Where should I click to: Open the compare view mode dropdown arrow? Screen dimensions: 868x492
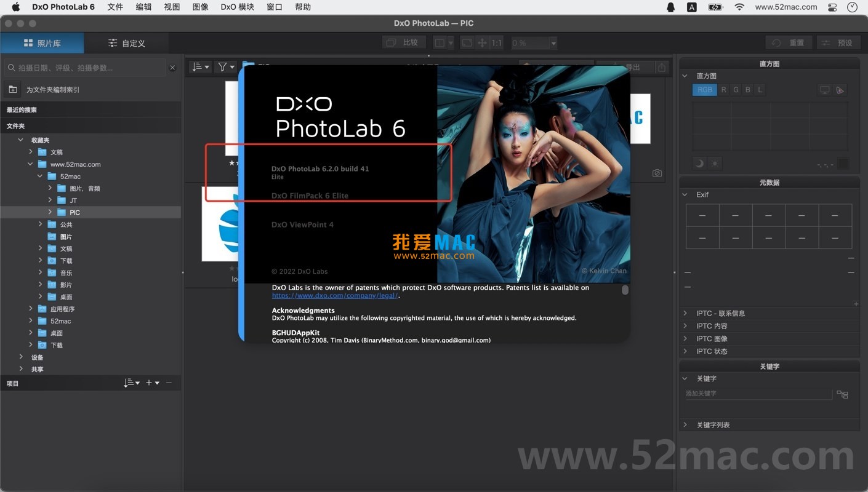tap(451, 43)
